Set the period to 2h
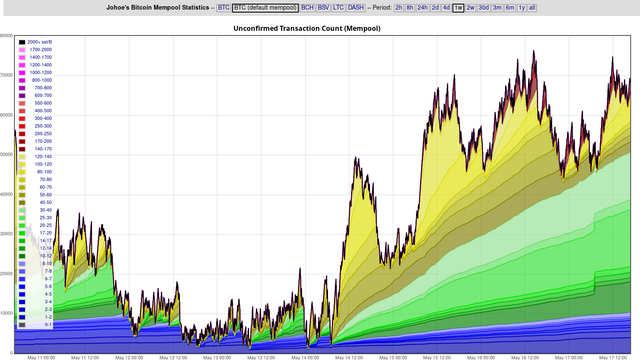The image size is (640, 360). pos(399,8)
